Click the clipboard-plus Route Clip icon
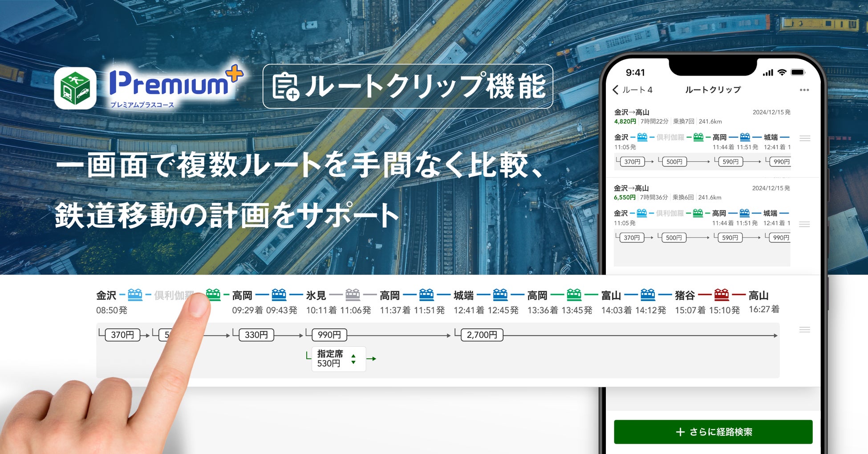This screenshot has height=454, width=868. (x=285, y=86)
